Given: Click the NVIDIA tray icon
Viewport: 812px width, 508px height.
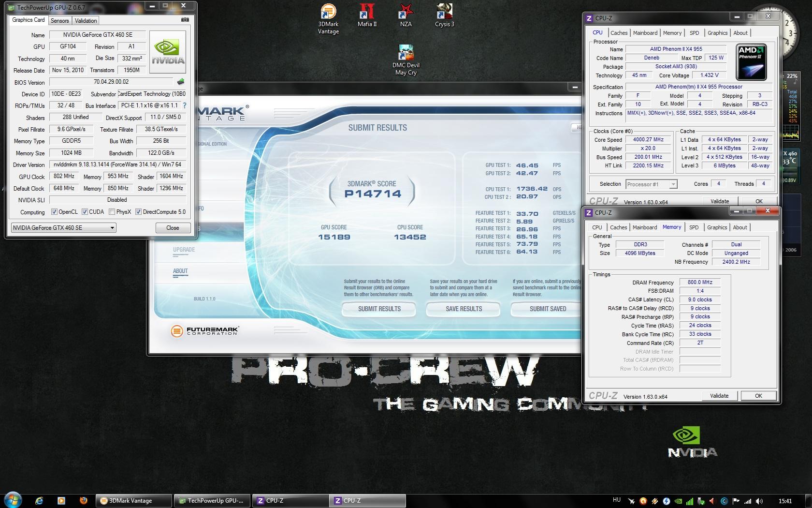Looking at the screenshot, I should pyautogui.click(x=679, y=501).
